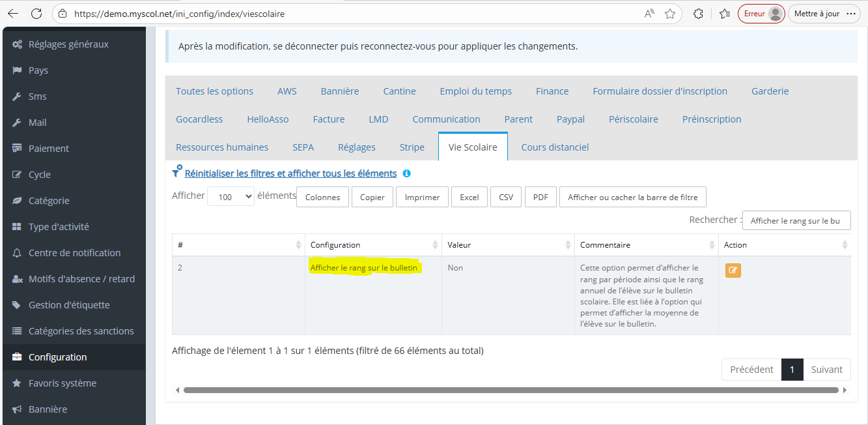Go back with the browser back arrow
This screenshot has width=868, height=425.
13,14
